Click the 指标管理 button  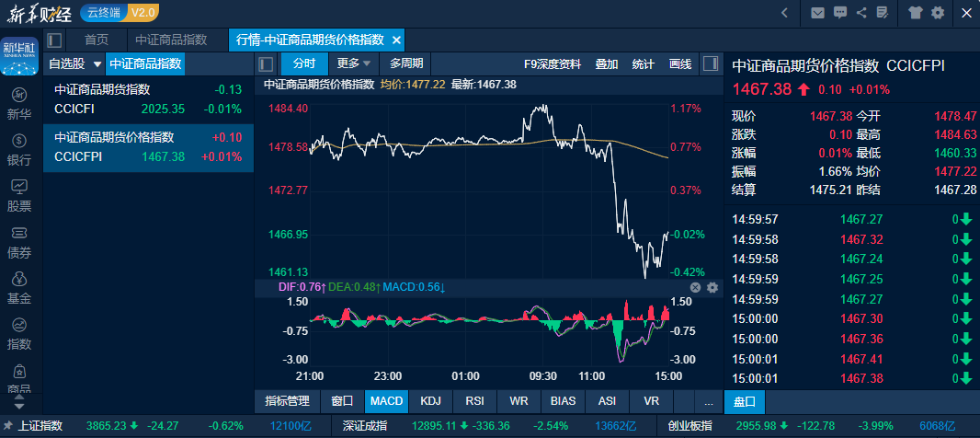pos(287,402)
